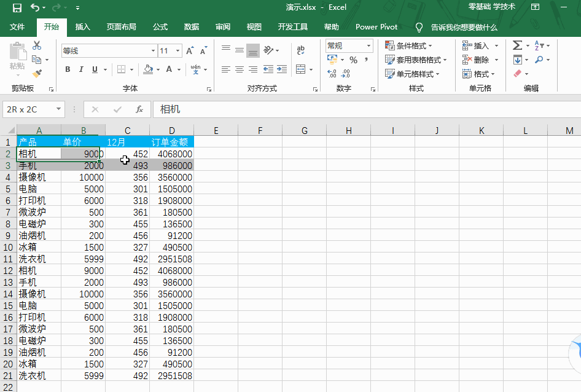Open the Quick Access Toolbar customize arrow
Screen dimensions: 581x392
coord(77,8)
